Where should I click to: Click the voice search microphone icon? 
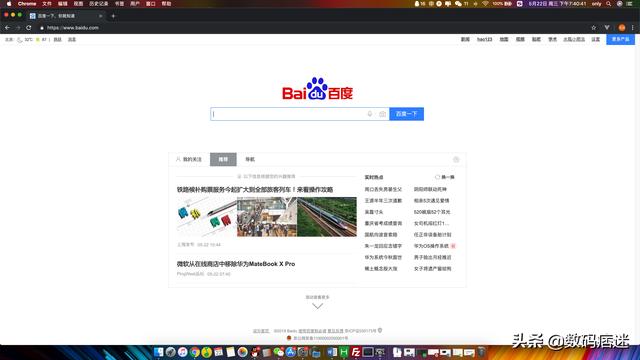[369, 114]
